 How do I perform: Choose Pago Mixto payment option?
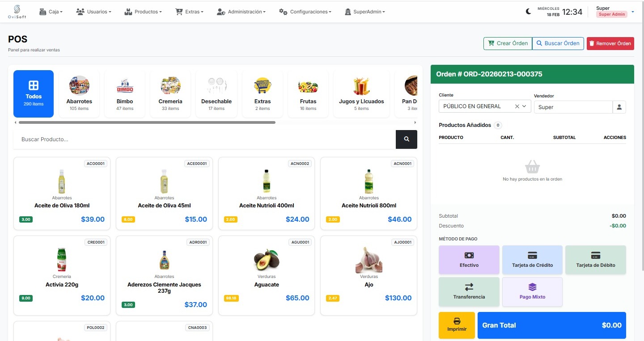(532, 291)
